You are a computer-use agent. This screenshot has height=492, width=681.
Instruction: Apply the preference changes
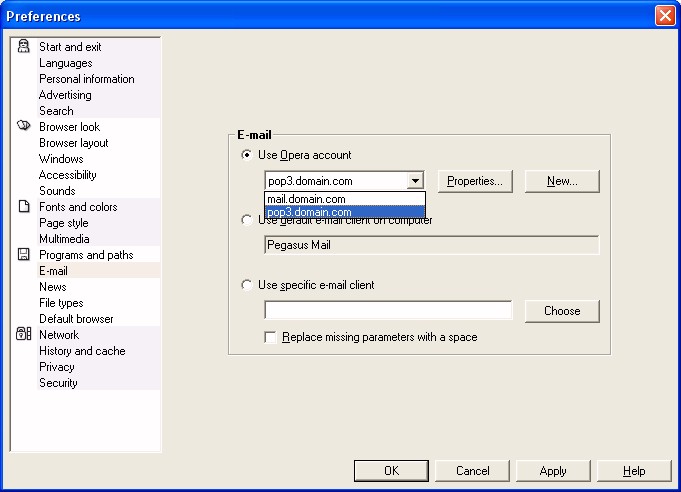pos(553,471)
